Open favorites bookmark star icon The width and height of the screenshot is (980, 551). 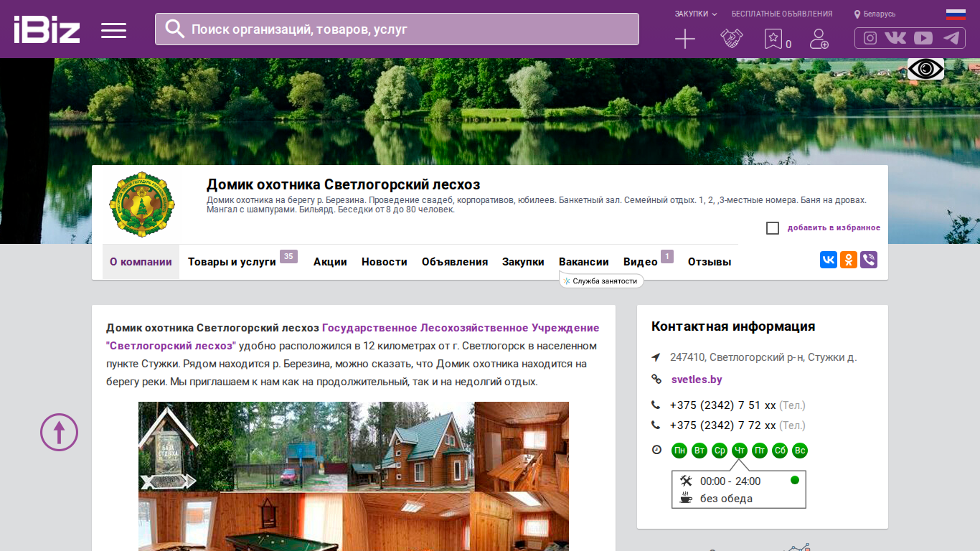pyautogui.click(x=773, y=39)
